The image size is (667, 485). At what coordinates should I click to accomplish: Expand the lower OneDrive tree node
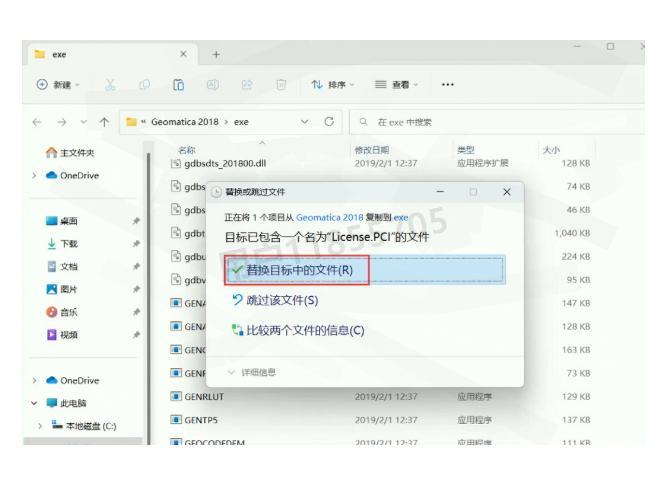pyautogui.click(x=34, y=380)
